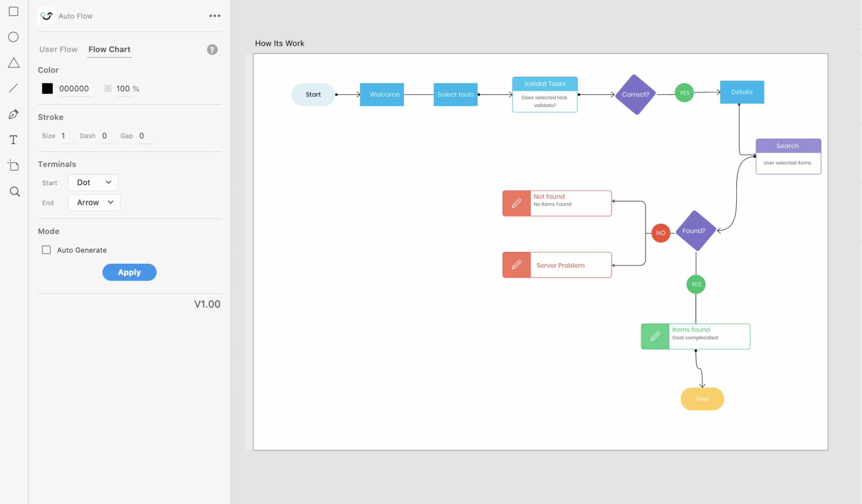This screenshot has height=504, width=862.
Task: Select the Polygon triangle tool
Action: tap(14, 63)
